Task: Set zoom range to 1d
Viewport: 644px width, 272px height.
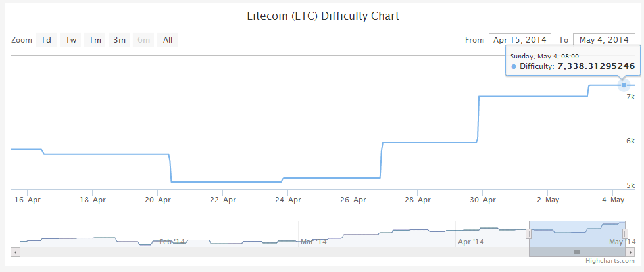Action: 46,41
